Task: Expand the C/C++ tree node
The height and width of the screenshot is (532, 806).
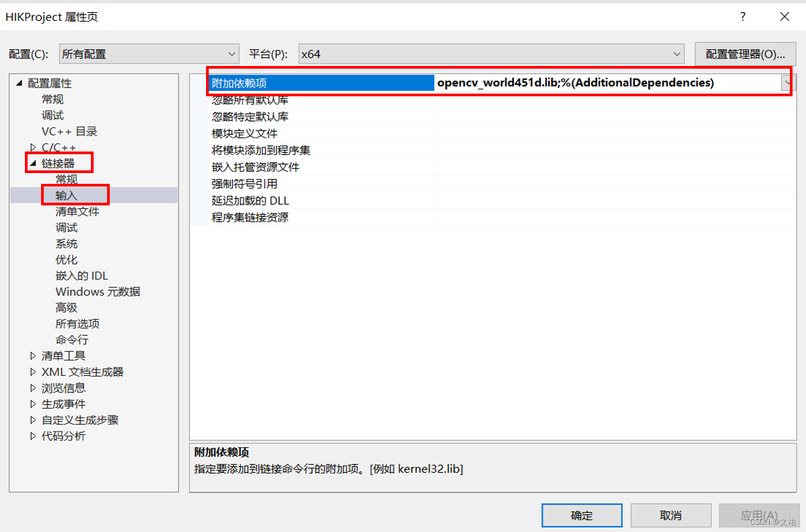Action: (33, 147)
